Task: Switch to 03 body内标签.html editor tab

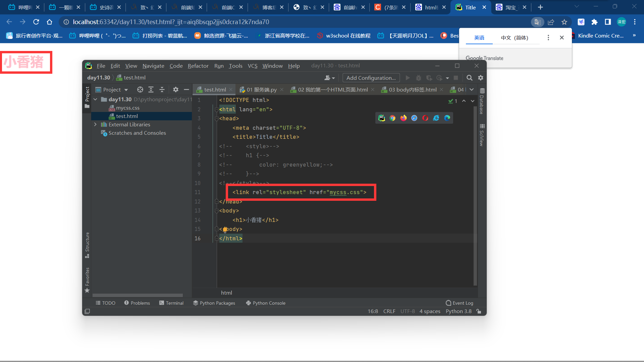Action: 409,89
